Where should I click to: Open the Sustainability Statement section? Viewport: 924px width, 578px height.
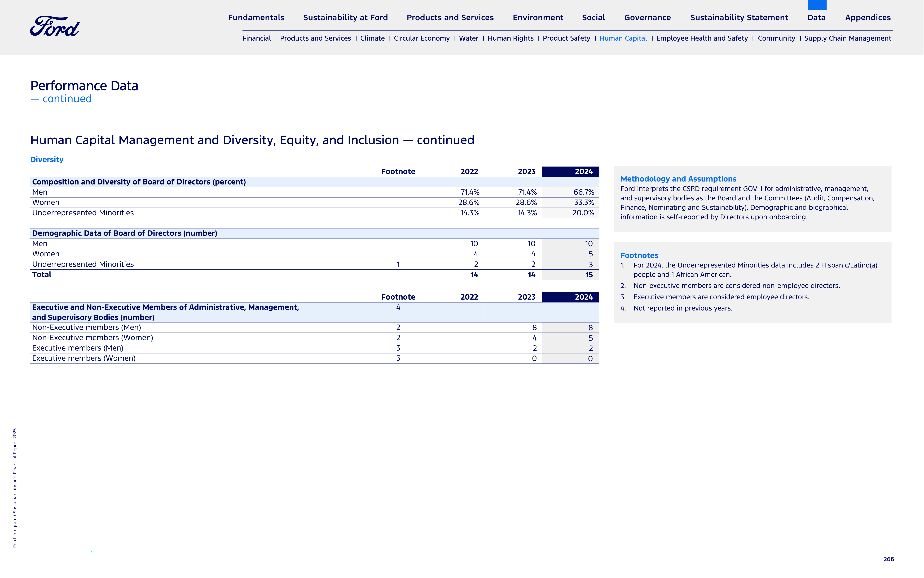click(739, 18)
